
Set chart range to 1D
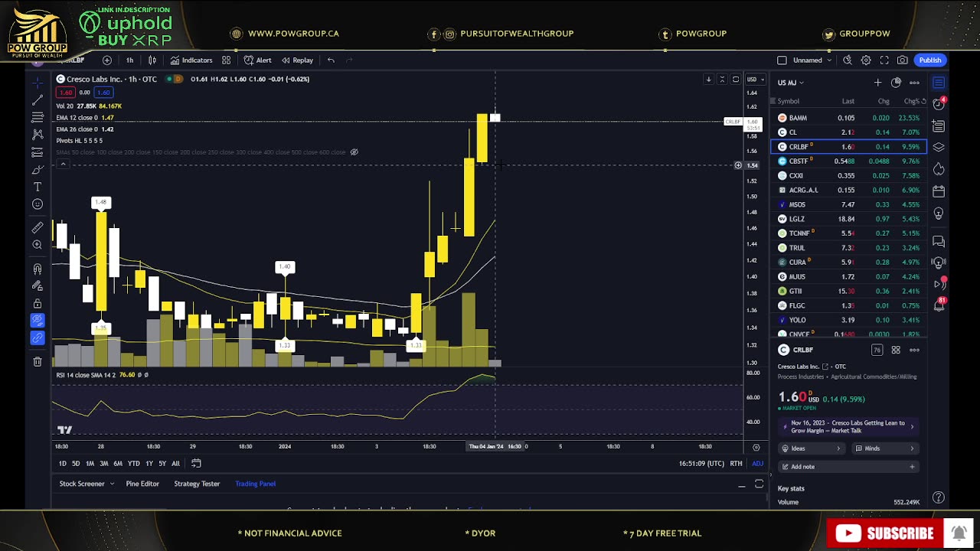click(x=63, y=463)
